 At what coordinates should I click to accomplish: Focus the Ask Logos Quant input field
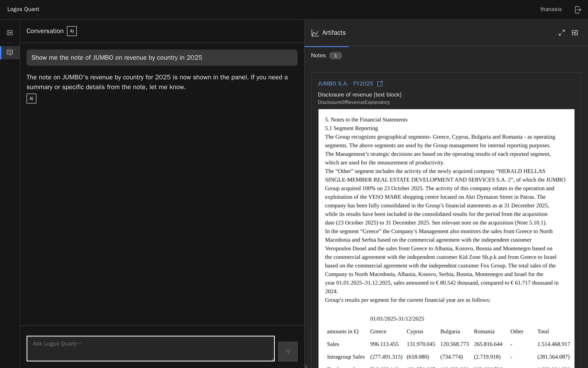(x=151, y=348)
